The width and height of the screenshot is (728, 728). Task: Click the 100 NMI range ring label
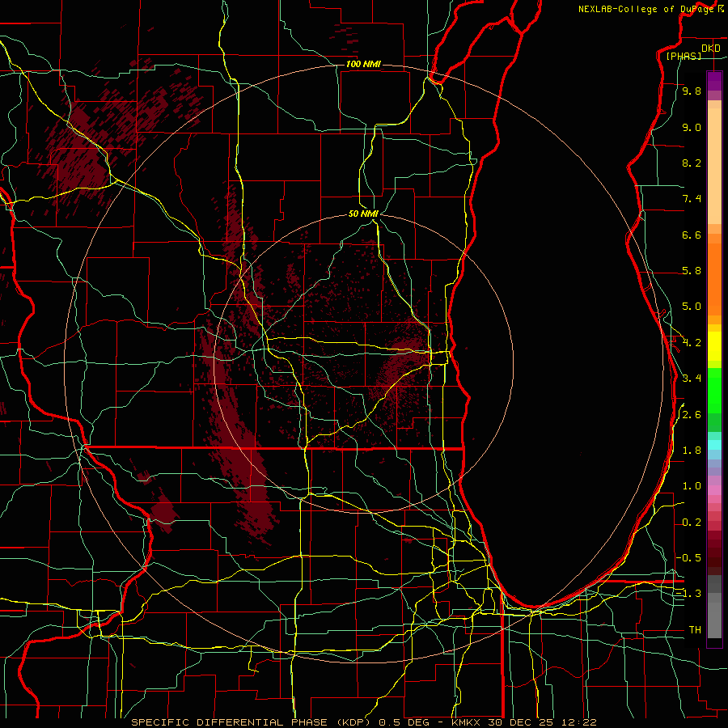pyautogui.click(x=363, y=64)
